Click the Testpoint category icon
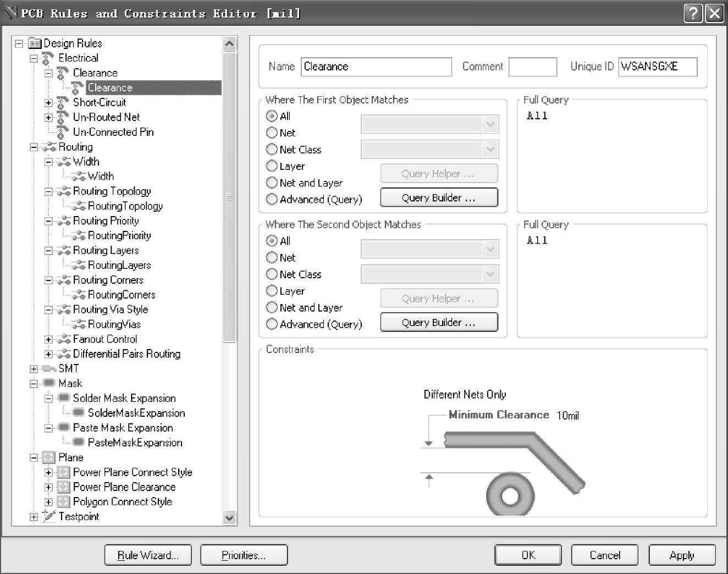728x574 pixels. click(49, 516)
